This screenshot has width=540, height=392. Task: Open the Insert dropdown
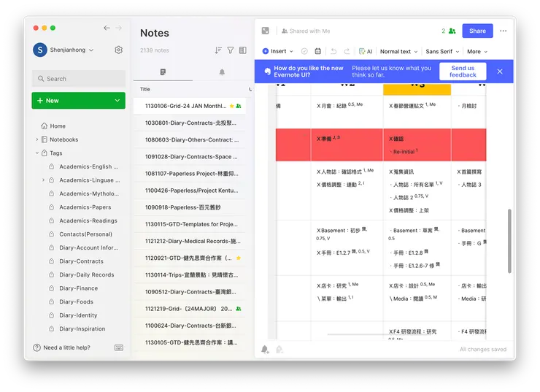(277, 51)
